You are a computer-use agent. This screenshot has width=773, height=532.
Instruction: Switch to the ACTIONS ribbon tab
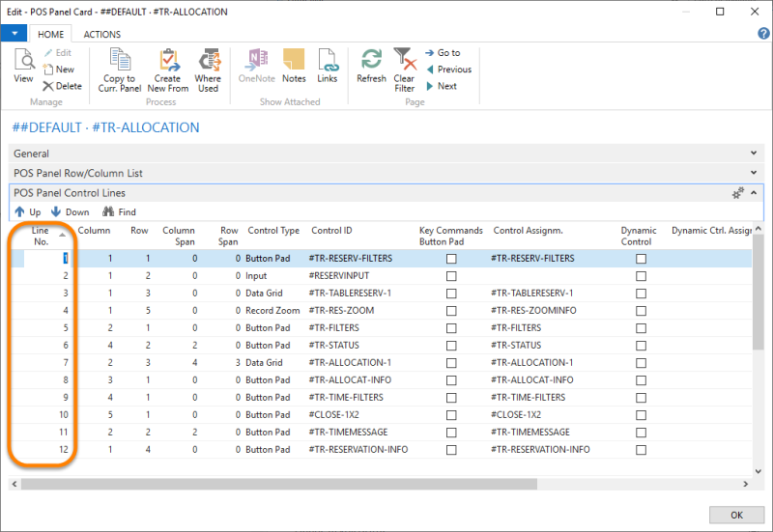102,34
